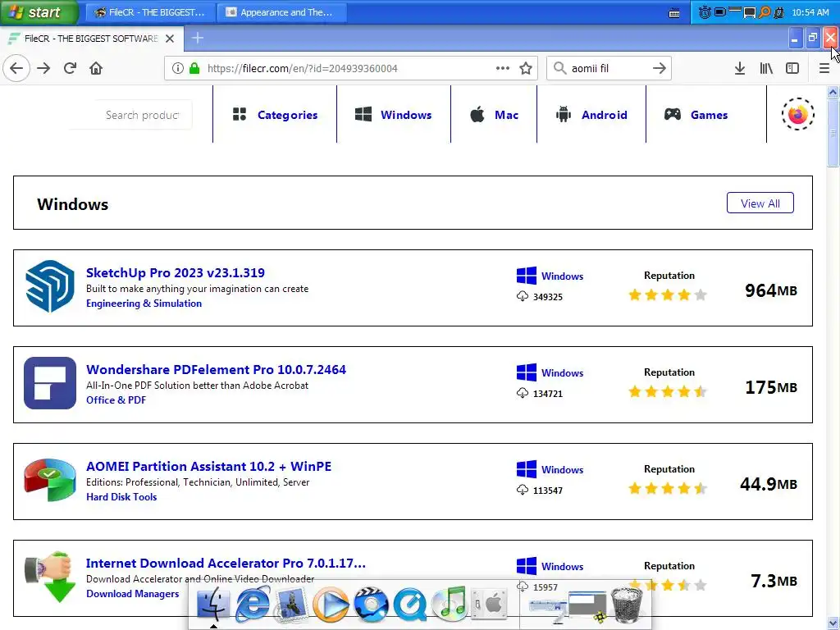Screen dimensions: 840x630
Task: Open the Games section in site navigation
Action: pos(696,115)
